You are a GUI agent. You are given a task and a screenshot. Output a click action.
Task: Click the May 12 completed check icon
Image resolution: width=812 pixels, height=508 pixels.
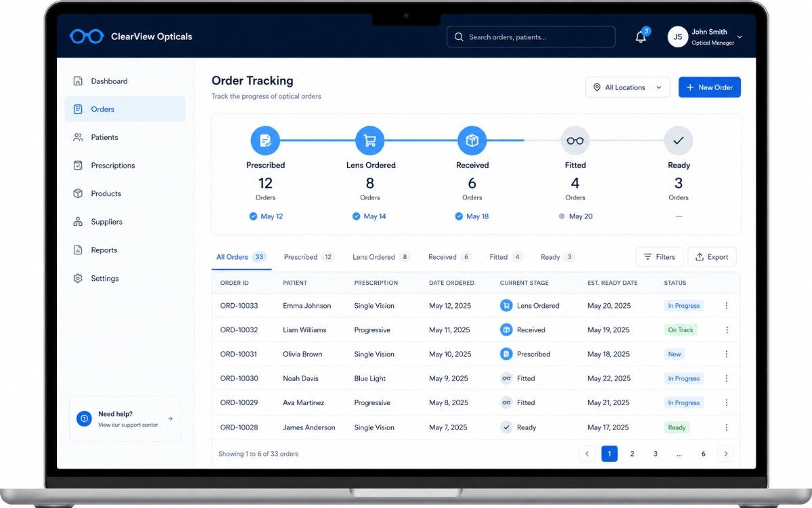pyautogui.click(x=253, y=216)
